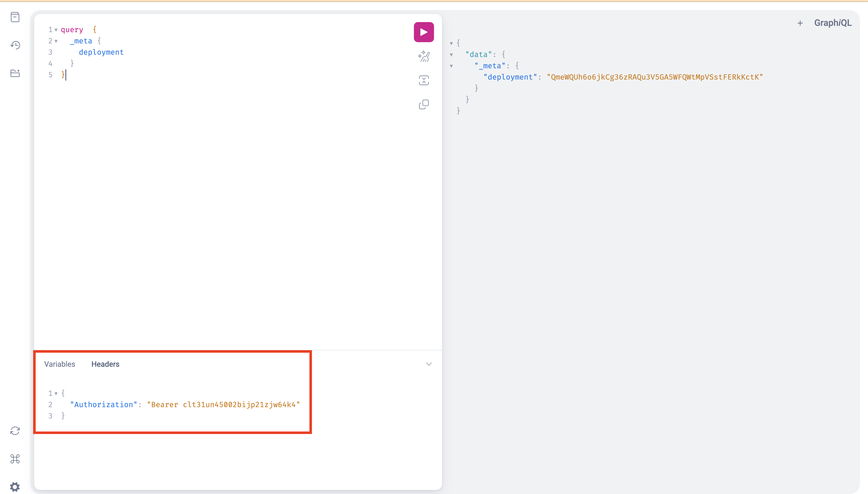Add a new tab with plus icon
Viewport: 868px width, 494px height.
click(800, 23)
